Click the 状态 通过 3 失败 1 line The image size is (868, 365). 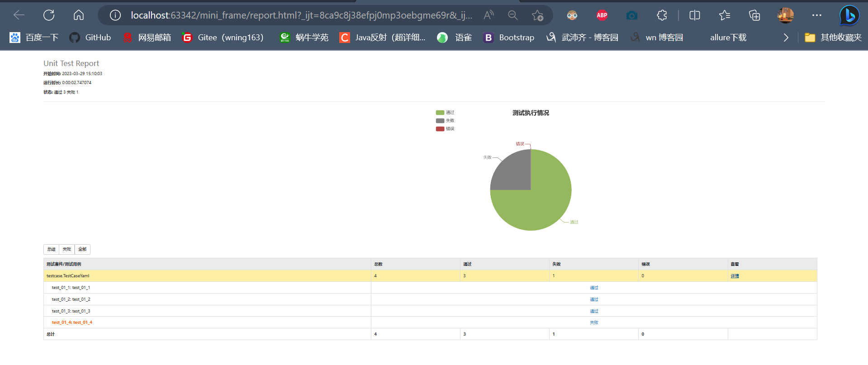(61, 92)
